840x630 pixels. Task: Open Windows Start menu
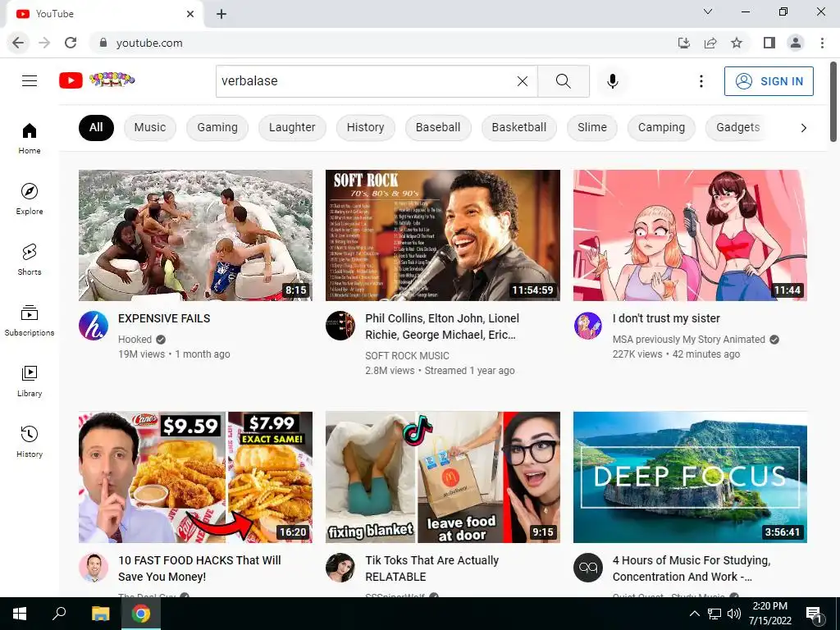20,614
